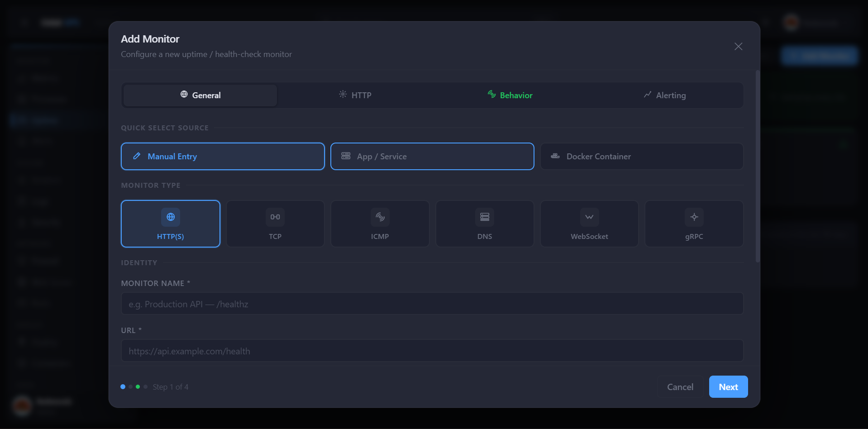Image resolution: width=868 pixels, height=429 pixels.
Task: Click the server icon above DNS
Action: pos(485,217)
